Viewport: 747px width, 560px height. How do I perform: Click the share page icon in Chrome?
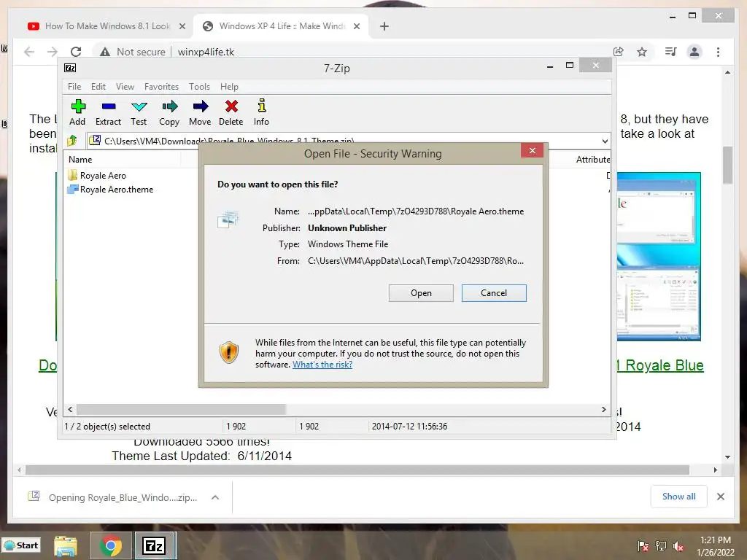point(619,52)
